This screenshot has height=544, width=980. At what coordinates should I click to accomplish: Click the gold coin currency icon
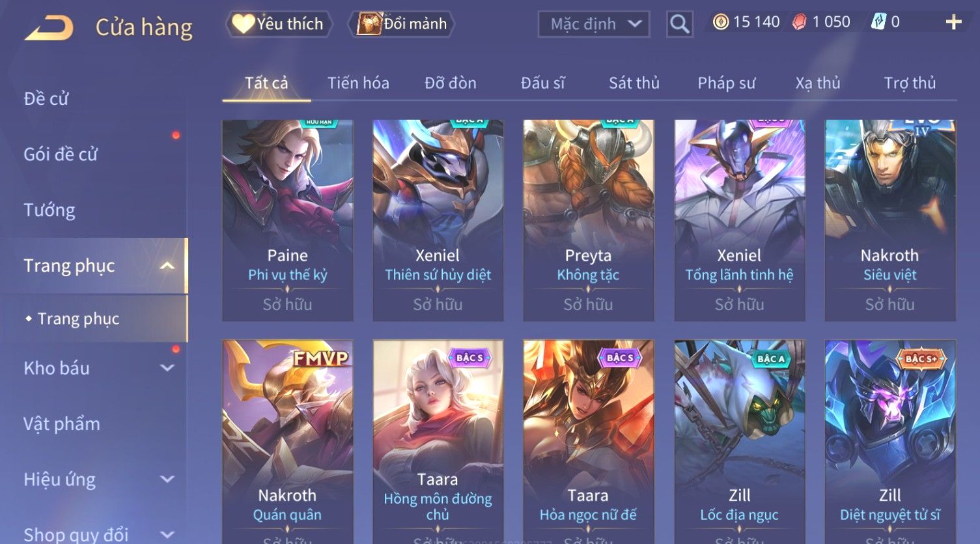(x=720, y=22)
